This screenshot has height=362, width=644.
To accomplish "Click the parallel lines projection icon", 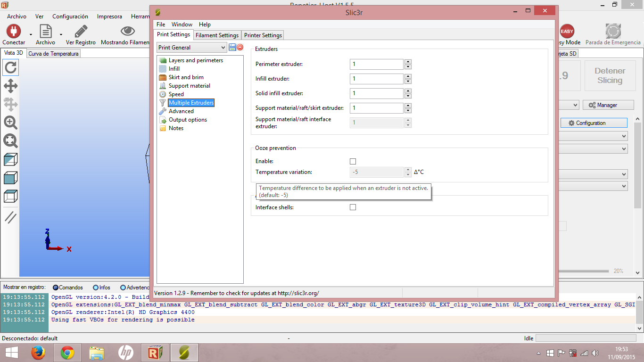I will click(10, 217).
